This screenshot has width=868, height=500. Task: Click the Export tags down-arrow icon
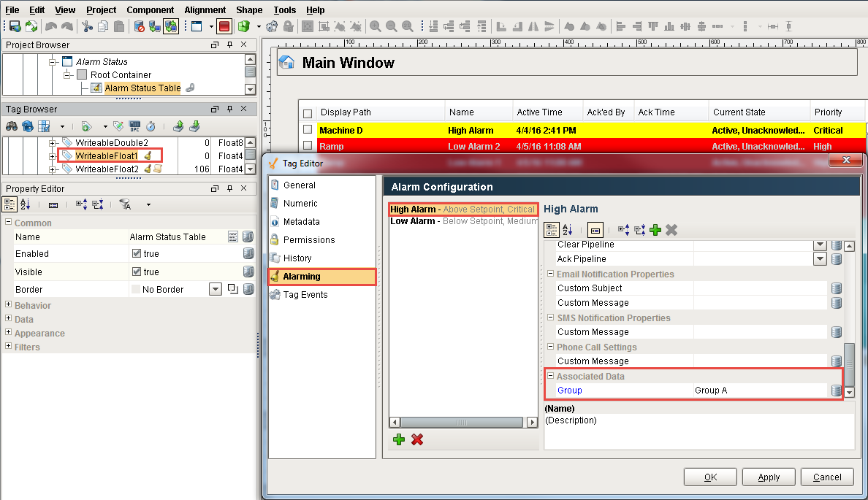coord(194,127)
